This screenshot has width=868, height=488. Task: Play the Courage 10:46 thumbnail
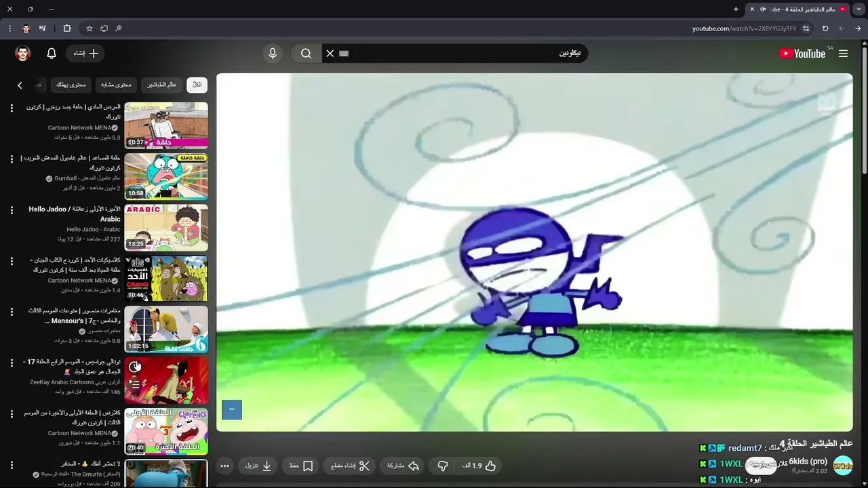pos(166,279)
